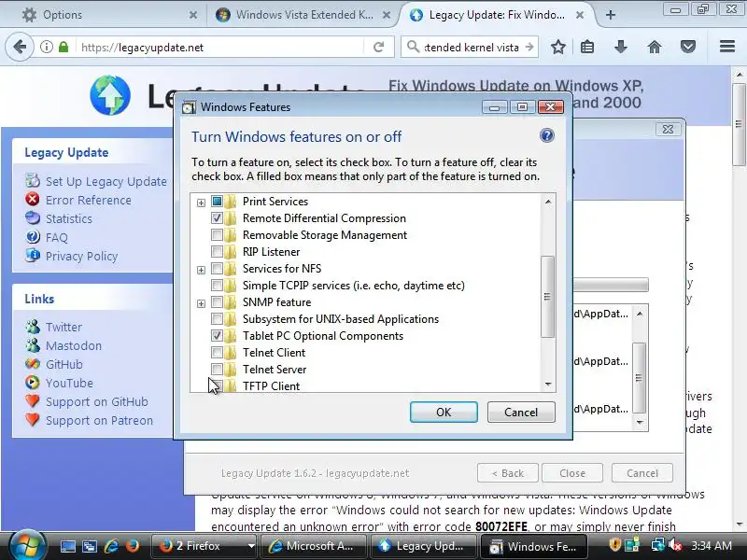
Task: Open the Downloads arrow icon
Action: [x=620, y=47]
